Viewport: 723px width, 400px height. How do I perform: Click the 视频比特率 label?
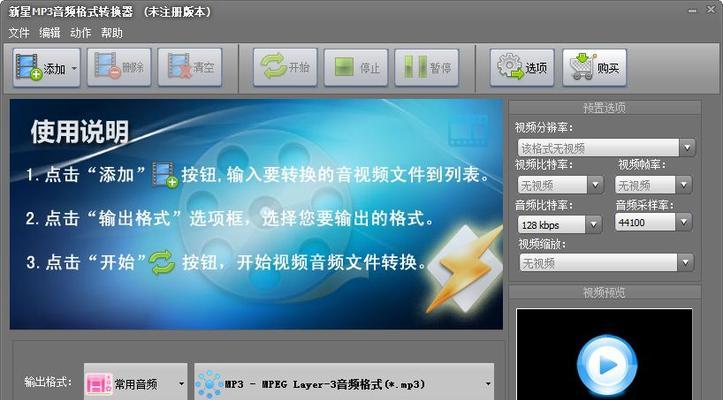(544, 164)
